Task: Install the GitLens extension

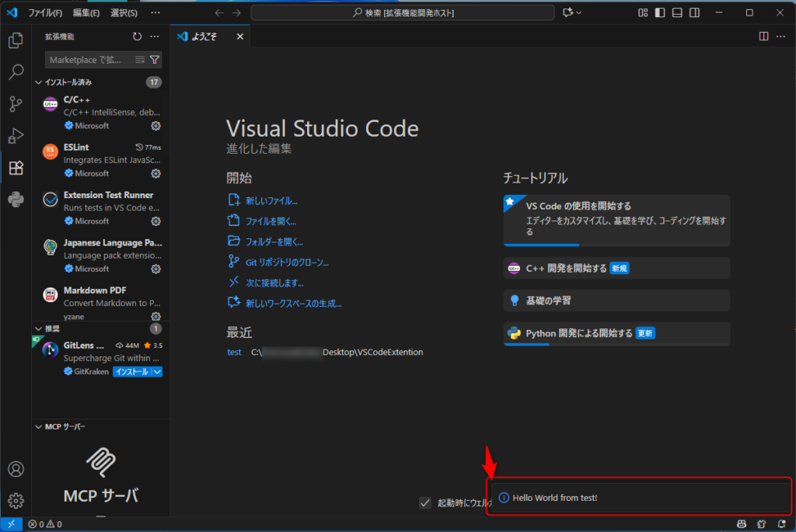Action: [132, 372]
